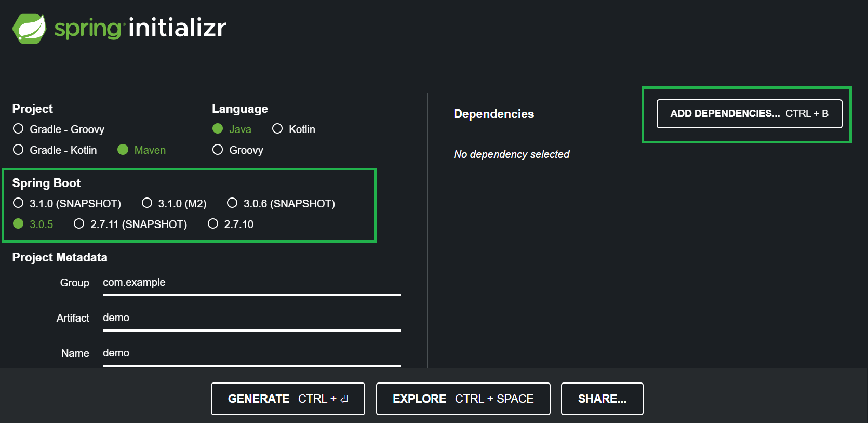Select Spring Boot version 2.7.10
The image size is (868, 423).
point(213,224)
